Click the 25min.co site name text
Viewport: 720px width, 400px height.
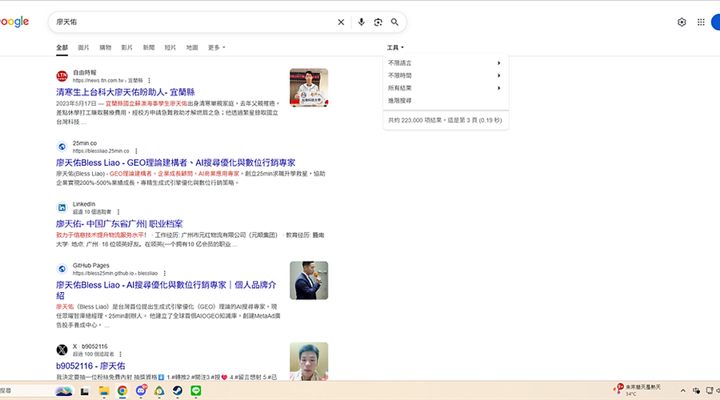click(84, 143)
